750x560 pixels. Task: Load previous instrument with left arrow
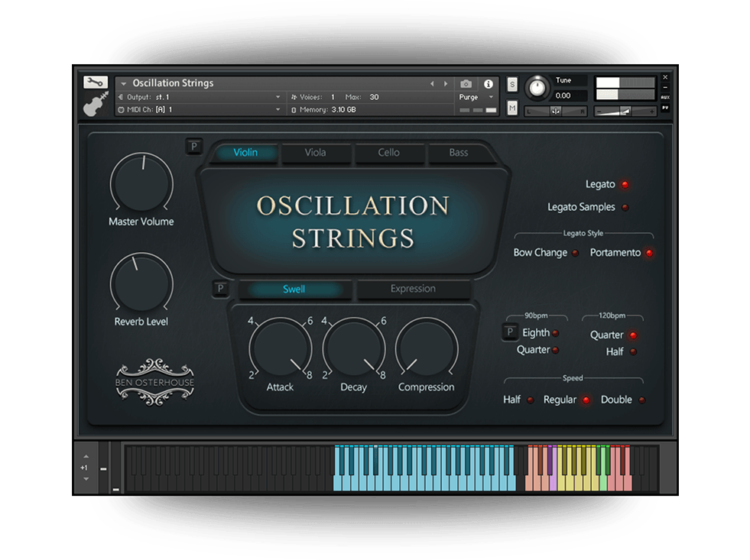point(432,83)
